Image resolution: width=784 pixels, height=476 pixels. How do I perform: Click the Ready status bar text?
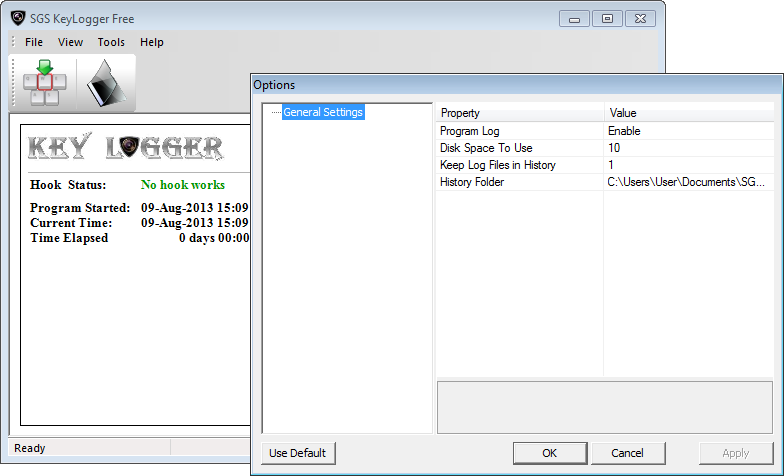tap(30, 448)
